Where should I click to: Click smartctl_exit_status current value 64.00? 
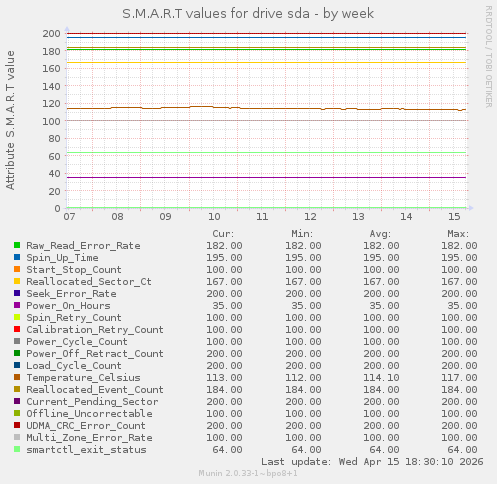(228, 450)
